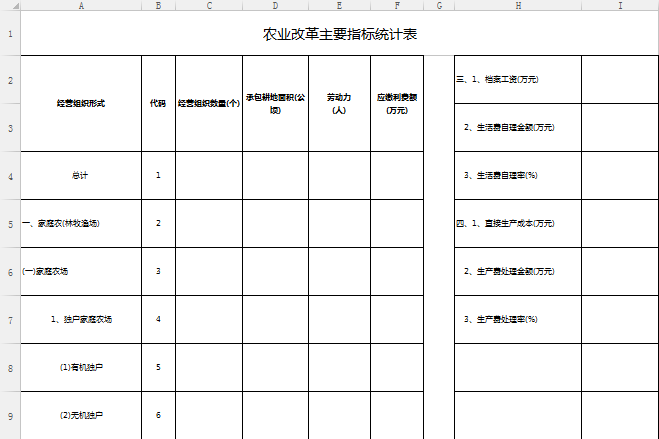Click the 代码 header cell

pyautogui.click(x=158, y=103)
